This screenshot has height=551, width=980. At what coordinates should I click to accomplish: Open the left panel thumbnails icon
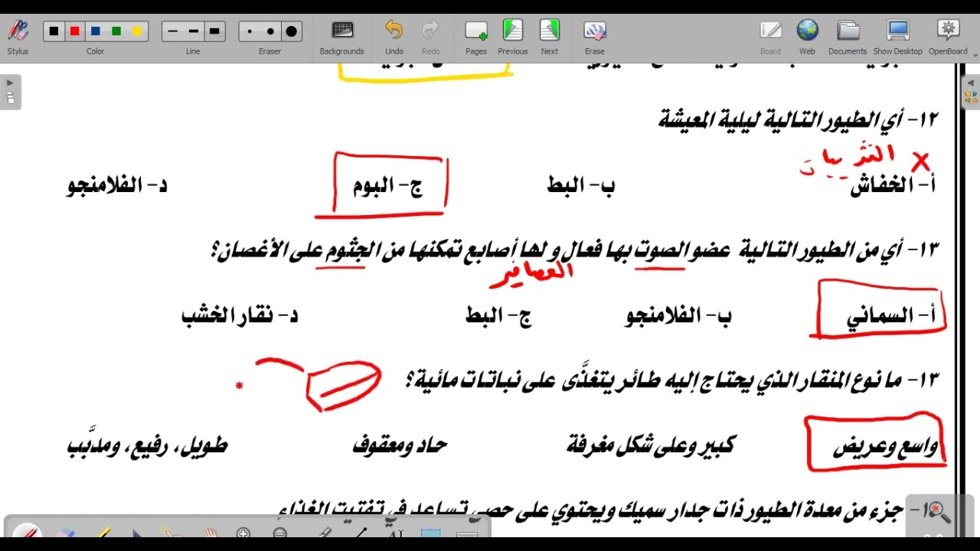[x=10, y=98]
